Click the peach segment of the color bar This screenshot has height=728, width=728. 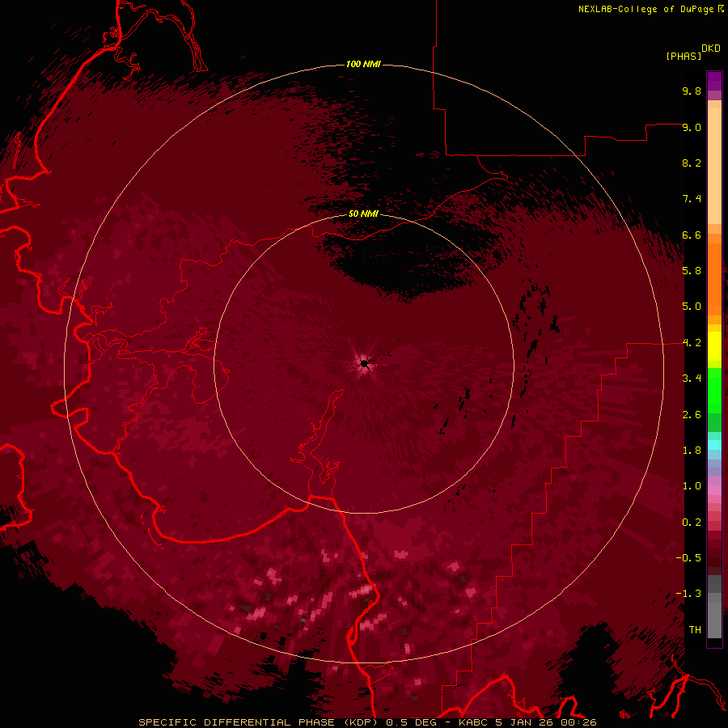714,166
